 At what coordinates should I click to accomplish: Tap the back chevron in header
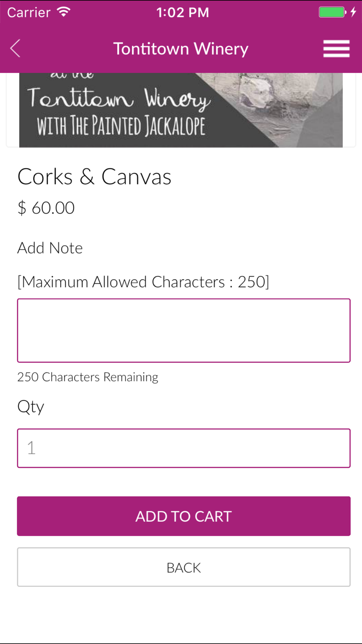(15, 49)
